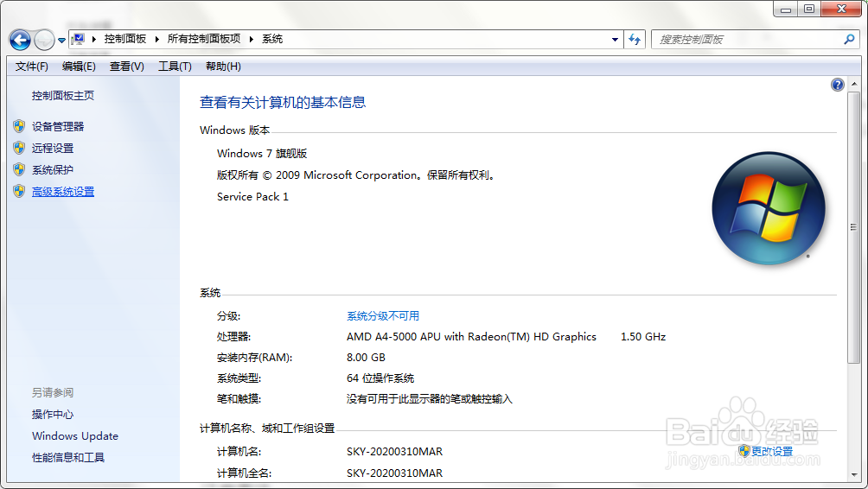
Task: Open address bar history dropdown arrow
Action: [x=615, y=39]
